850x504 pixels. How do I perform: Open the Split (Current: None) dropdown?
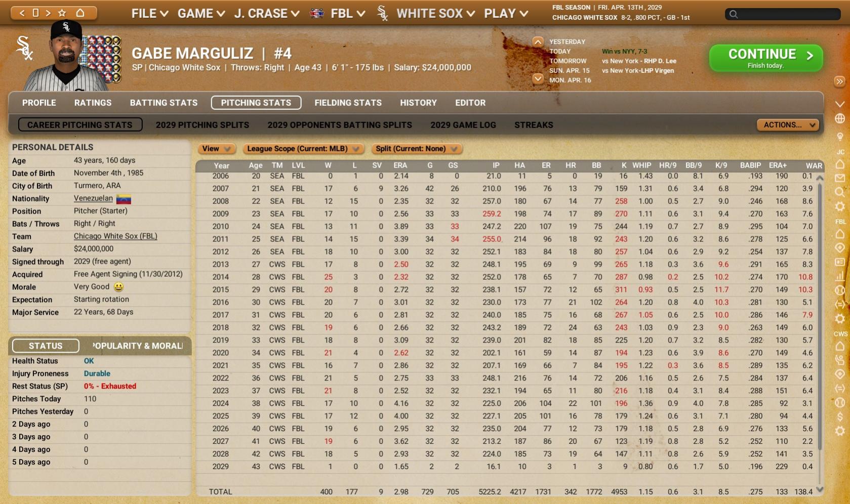416,149
